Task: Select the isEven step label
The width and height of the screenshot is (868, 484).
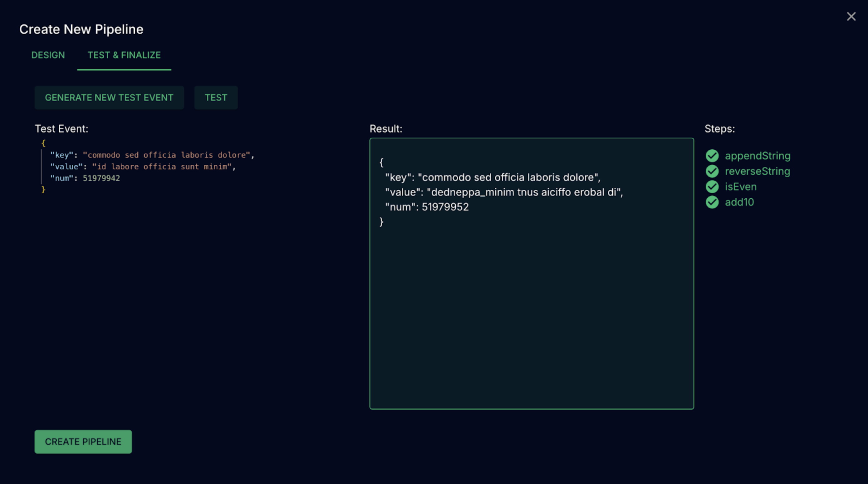Action: coord(741,187)
